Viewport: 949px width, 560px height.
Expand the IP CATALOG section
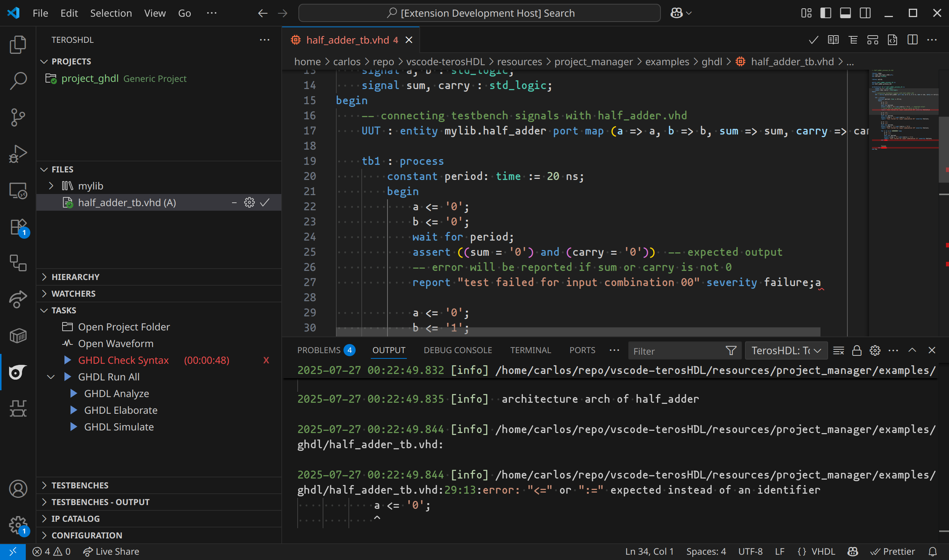coord(44,519)
